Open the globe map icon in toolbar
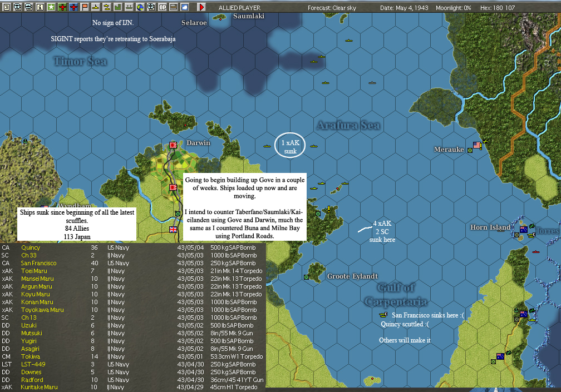Screen dimensions: 561x392 (140, 7)
